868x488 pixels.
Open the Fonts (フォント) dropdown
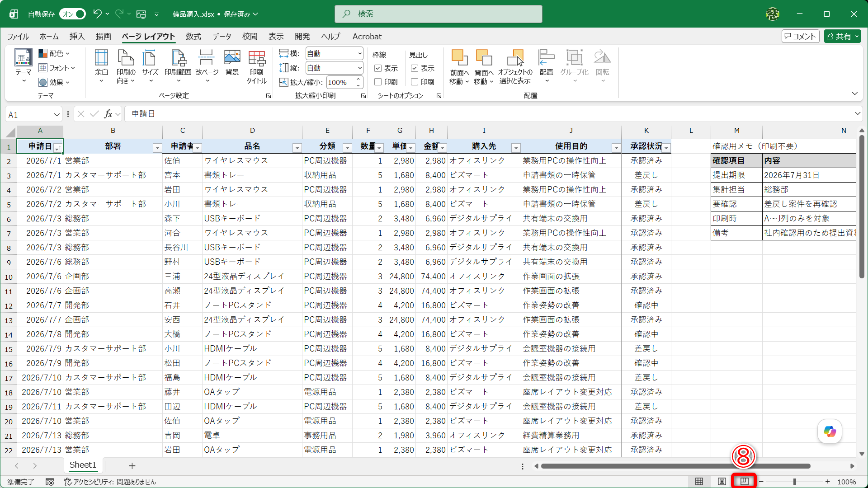pyautogui.click(x=57, y=68)
